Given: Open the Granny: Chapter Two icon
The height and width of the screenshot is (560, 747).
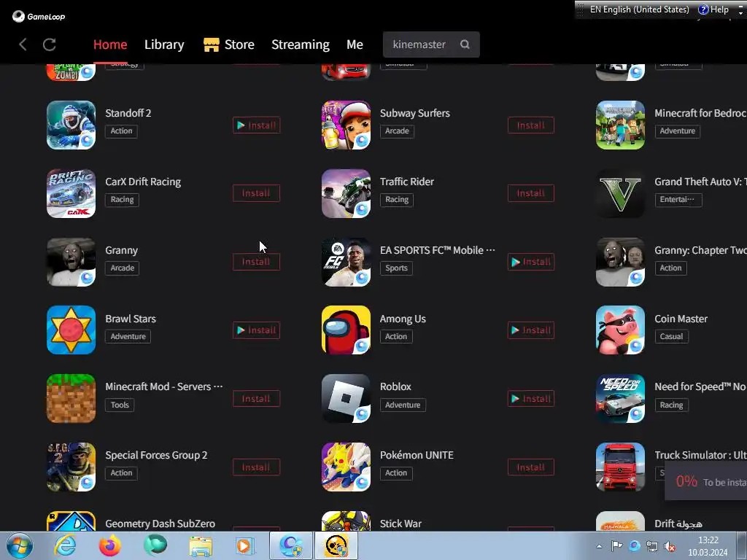Looking at the screenshot, I should click(620, 262).
